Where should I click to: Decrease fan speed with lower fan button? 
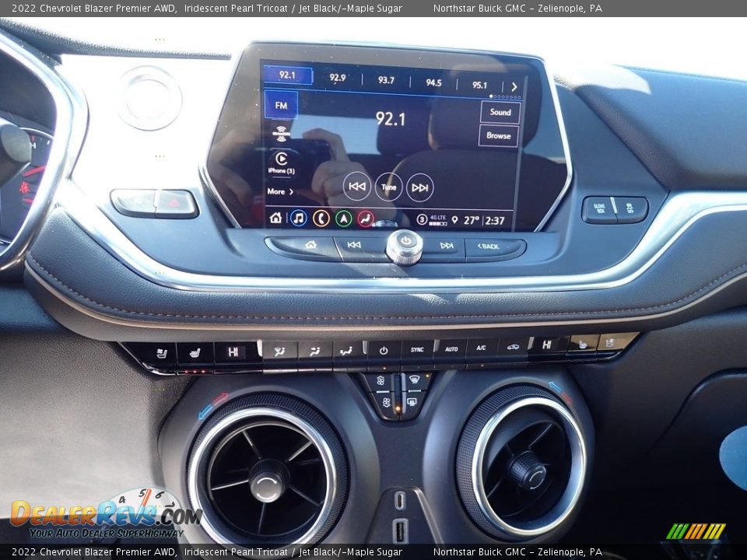[386, 402]
